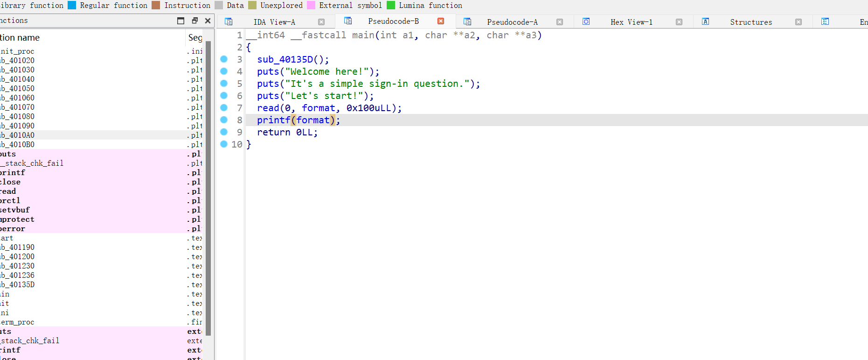Select function row ending in 401200
Viewport: 868px width, 360px height.
pyautogui.click(x=102, y=256)
